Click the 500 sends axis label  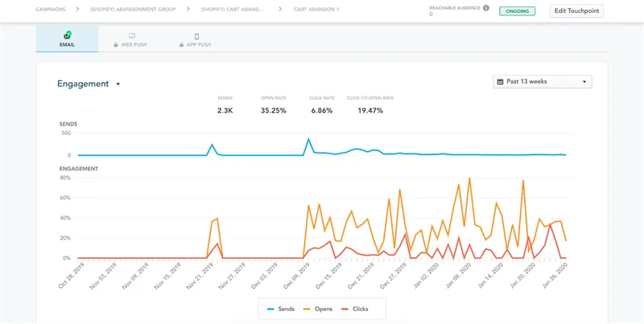[66, 133]
